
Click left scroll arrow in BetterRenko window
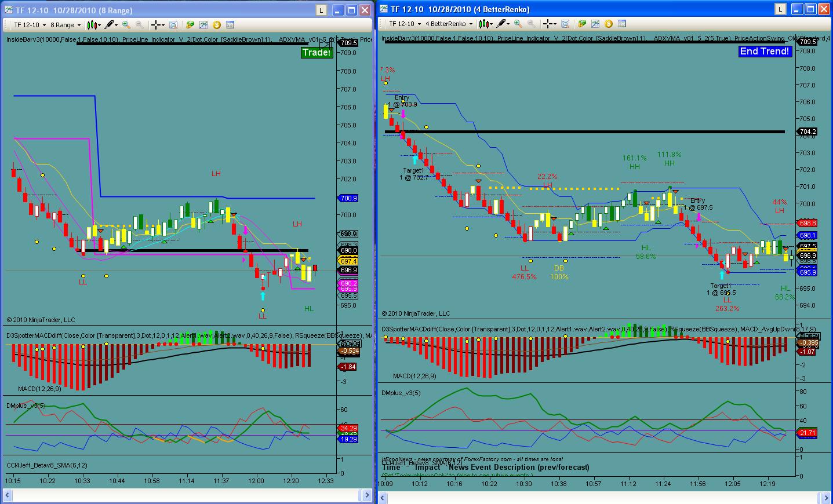383,498
